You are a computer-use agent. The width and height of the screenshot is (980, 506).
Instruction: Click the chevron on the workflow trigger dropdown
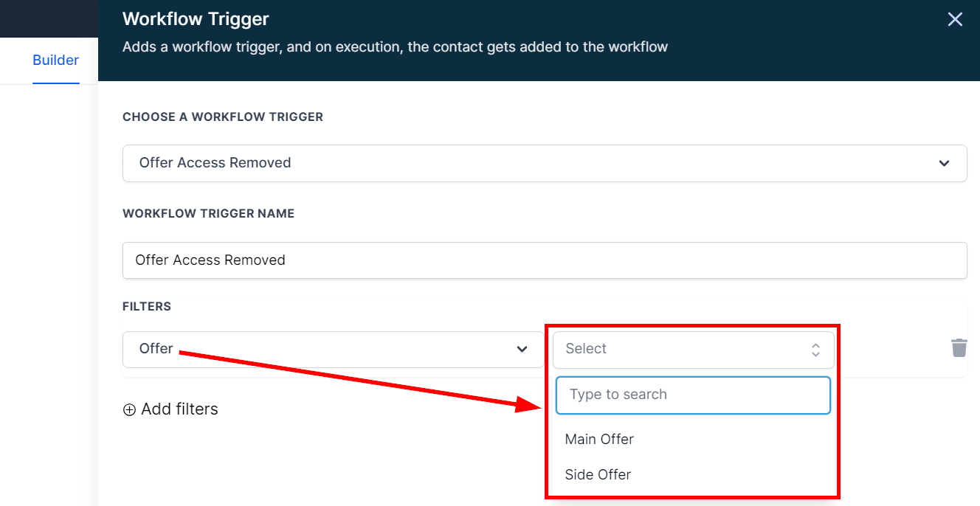944,163
